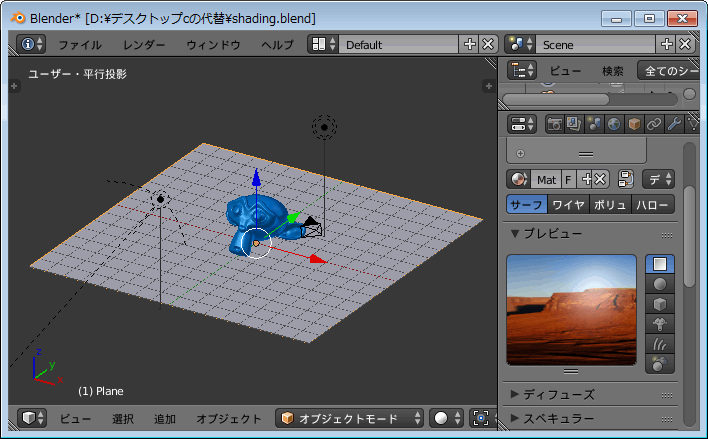708x439 pixels.
Task: Open the 3D viewport 追加 menu
Action: coord(165,419)
